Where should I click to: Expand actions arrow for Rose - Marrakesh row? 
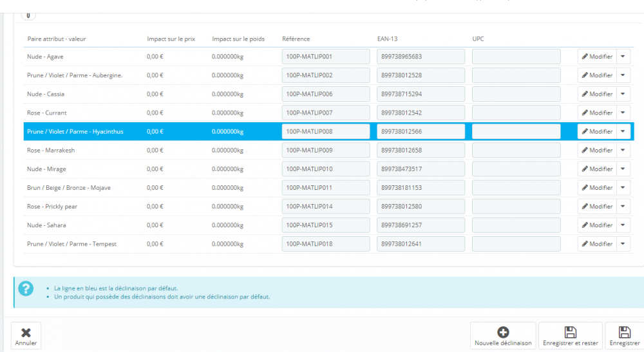point(623,150)
